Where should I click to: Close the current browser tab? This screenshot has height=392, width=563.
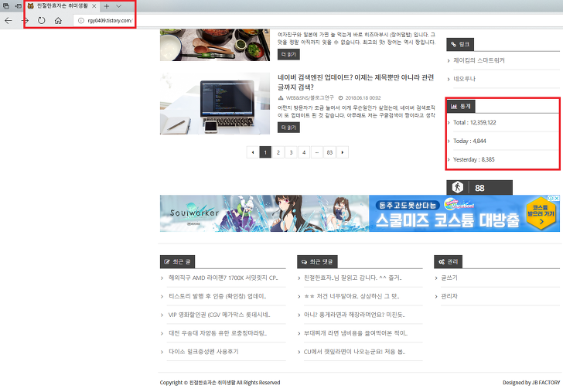coord(94,6)
